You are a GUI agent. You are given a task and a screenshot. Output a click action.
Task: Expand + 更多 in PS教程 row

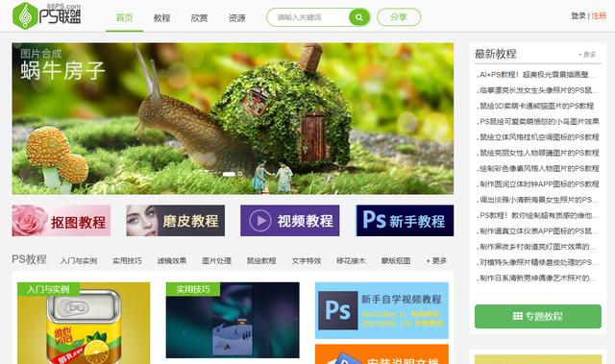click(436, 260)
